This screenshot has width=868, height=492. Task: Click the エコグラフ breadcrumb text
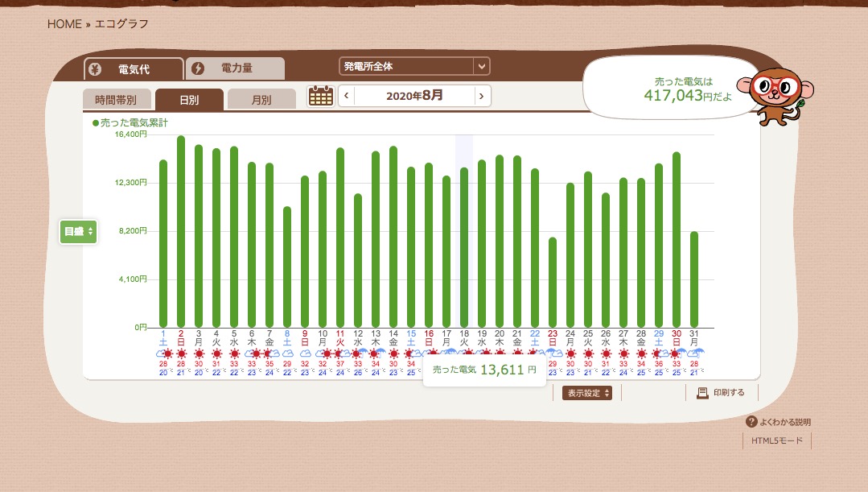[121, 24]
